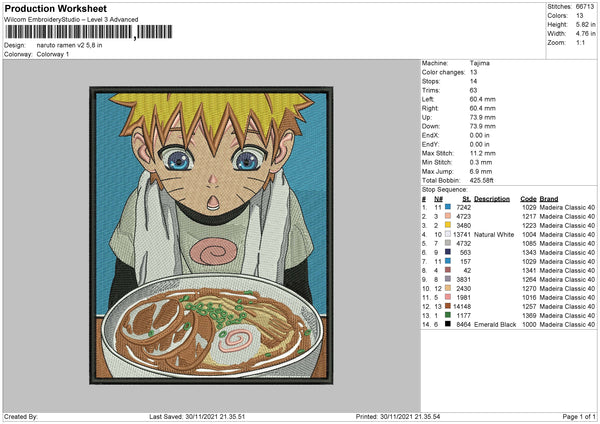Click stitch count '8464' in row 14
600x424 pixels.
tap(463, 325)
